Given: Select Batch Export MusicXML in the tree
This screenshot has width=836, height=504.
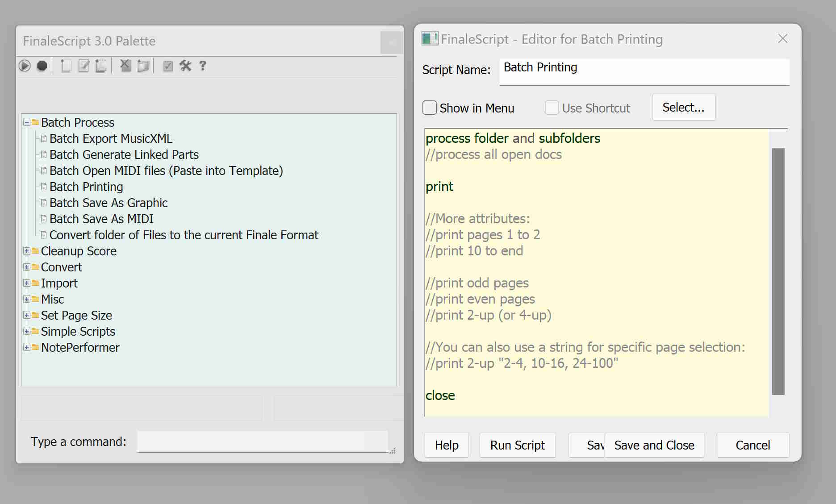Looking at the screenshot, I should (x=110, y=138).
